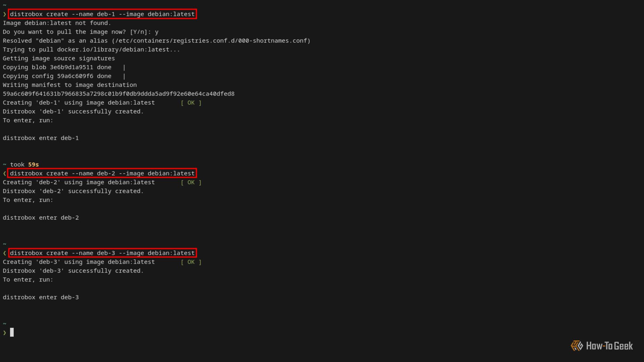Click 'Writing manifest to image destination' line

coord(70,85)
